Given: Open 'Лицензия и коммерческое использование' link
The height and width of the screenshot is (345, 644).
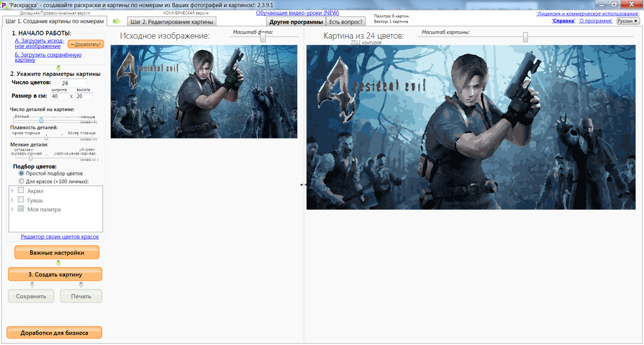Looking at the screenshot, I should (x=588, y=13).
